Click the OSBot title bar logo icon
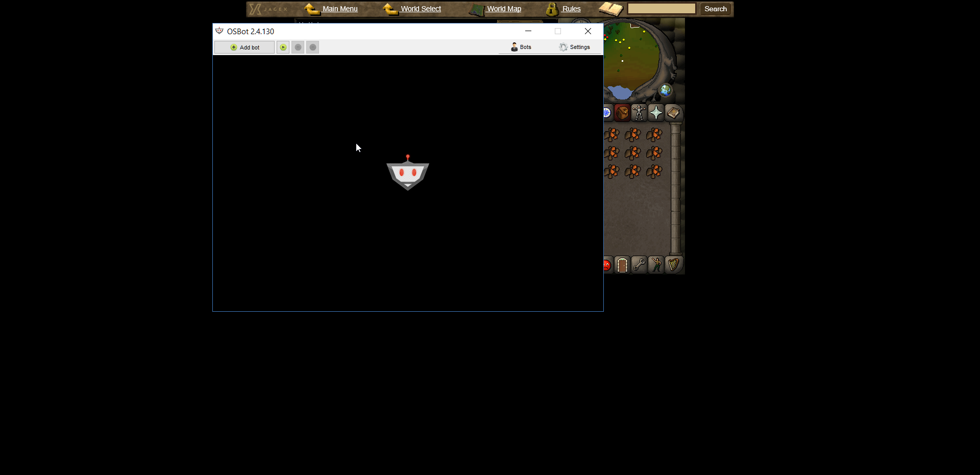 [x=219, y=31]
